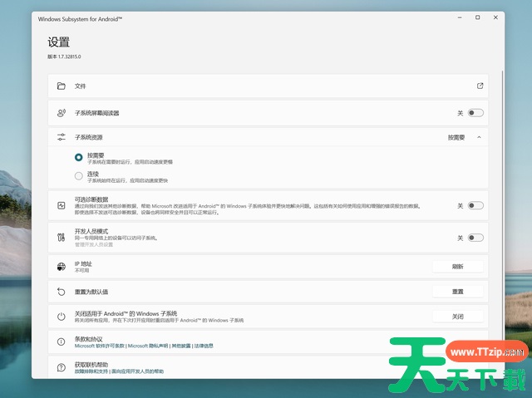
Task: Enable the 开发人员模式 toggle
Action: click(x=475, y=238)
